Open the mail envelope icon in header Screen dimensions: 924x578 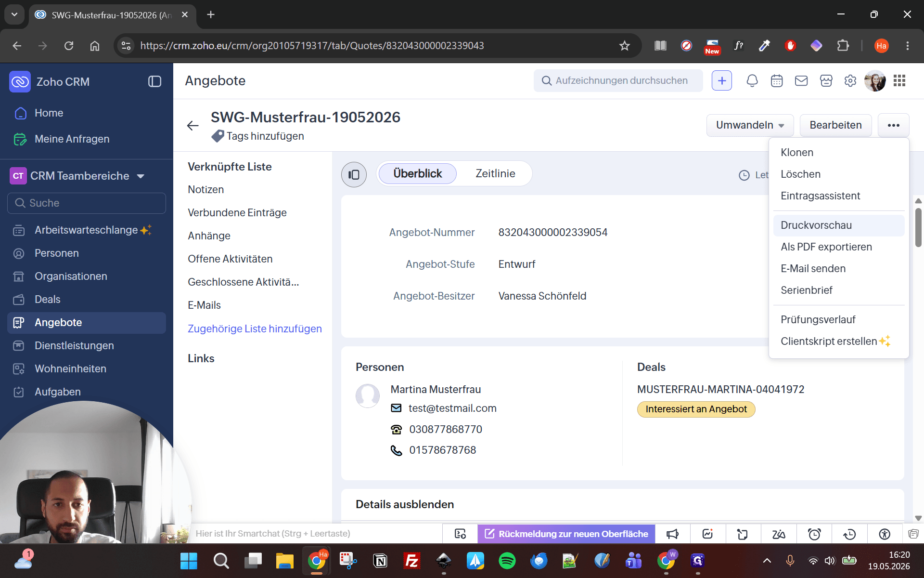click(801, 80)
